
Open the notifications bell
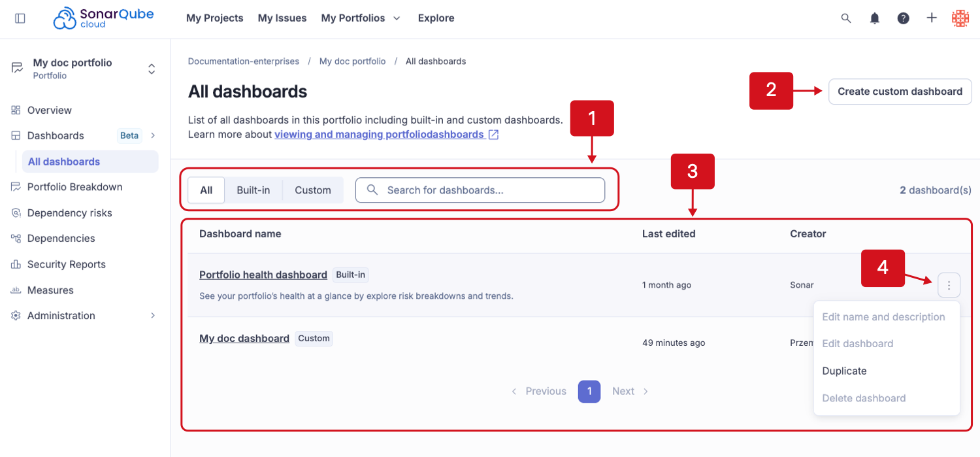875,18
